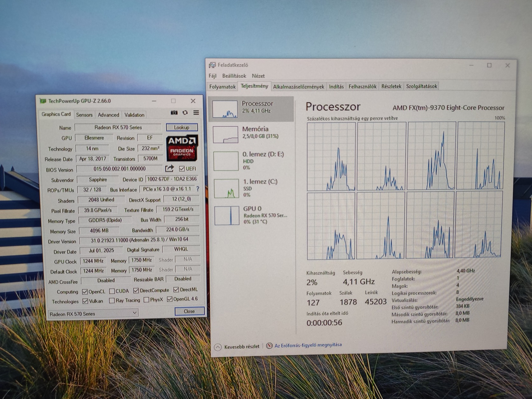Open the Felhasználók tab
Screen dimensions: 532x399
click(x=362, y=87)
